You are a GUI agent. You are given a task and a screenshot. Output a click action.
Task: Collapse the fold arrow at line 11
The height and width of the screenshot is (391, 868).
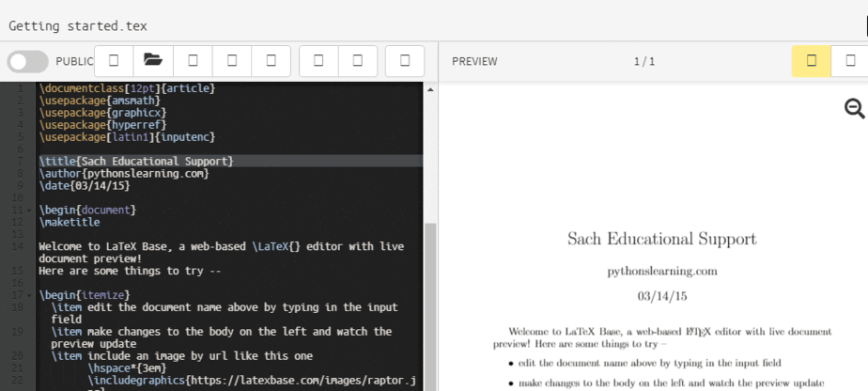tap(29, 211)
